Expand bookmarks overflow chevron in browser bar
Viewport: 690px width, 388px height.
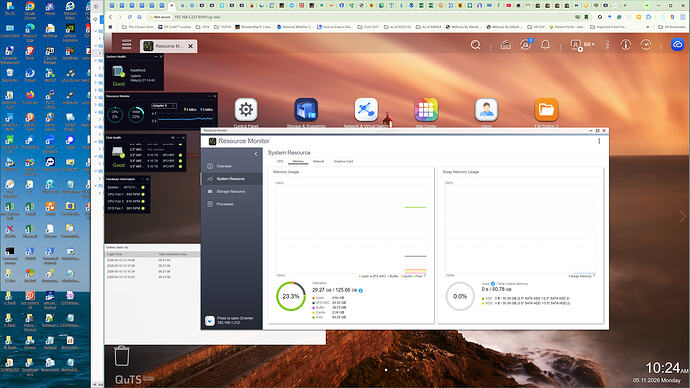click(x=647, y=27)
